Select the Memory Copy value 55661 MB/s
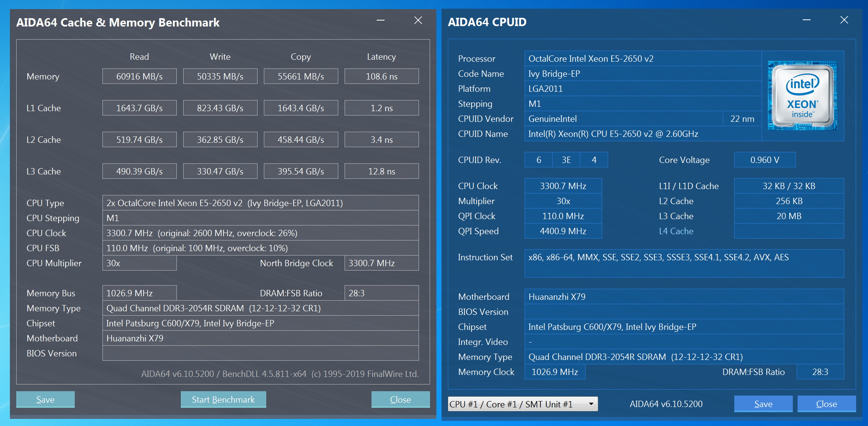 301,76
